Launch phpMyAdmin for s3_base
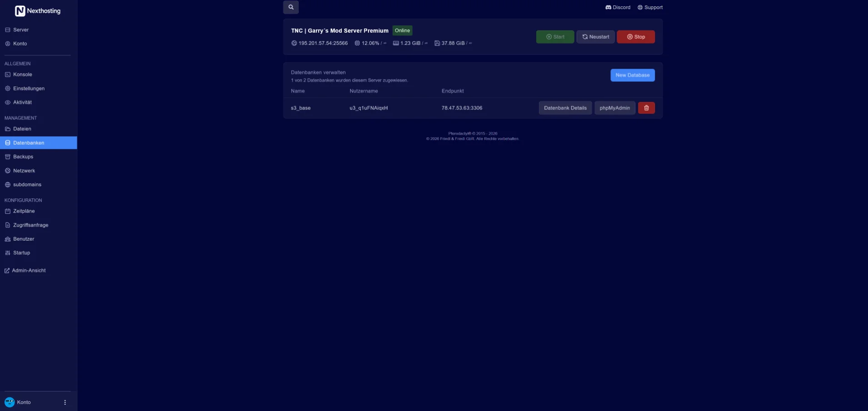868x411 pixels. click(615, 108)
